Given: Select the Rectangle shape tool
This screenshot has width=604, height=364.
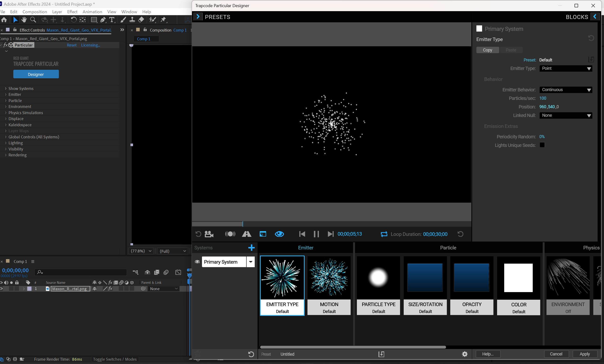Looking at the screenshot, I should point(94,20).
